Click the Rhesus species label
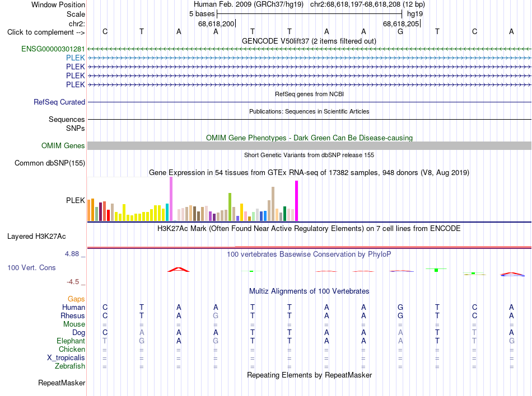The image size is (532, 396). point(73,315)
